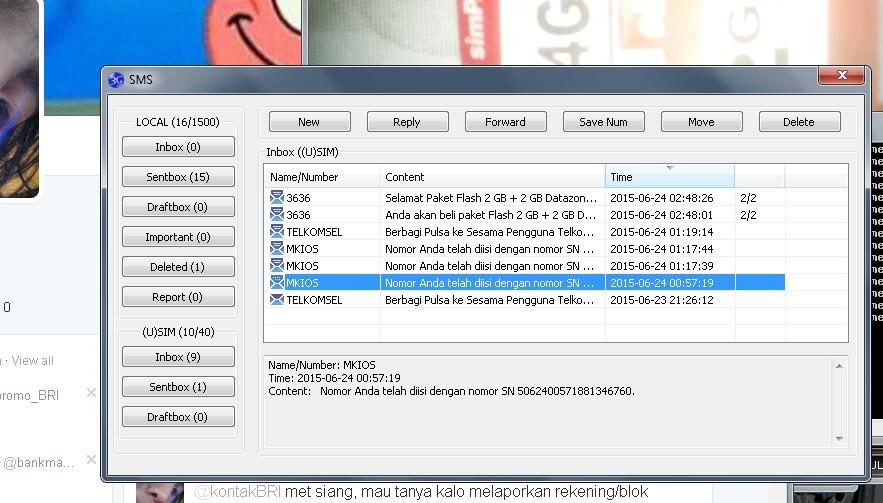Click the Save Num button
883x503 pixels.
(604, 122)
